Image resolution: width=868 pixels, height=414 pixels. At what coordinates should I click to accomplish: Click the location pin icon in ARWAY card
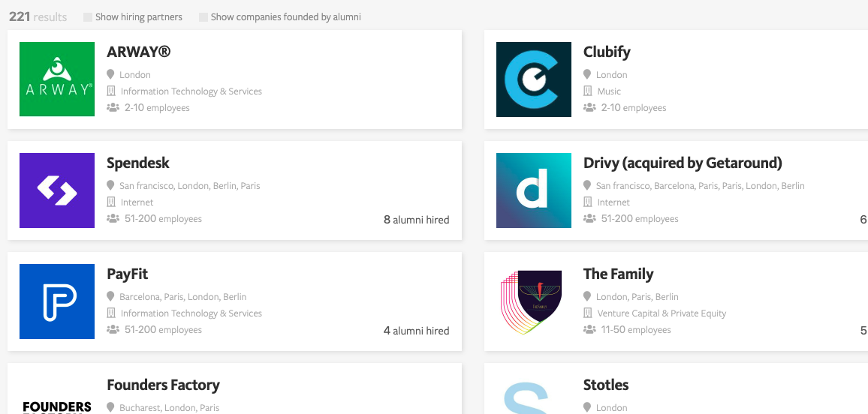110,74
